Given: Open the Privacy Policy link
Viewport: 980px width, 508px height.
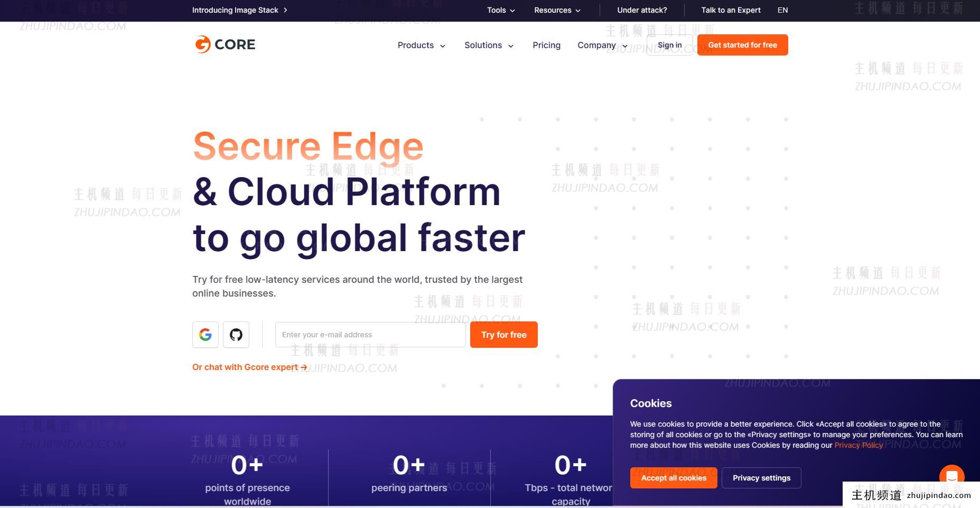Looking at the screenshot, I should (x=858, y=445).
